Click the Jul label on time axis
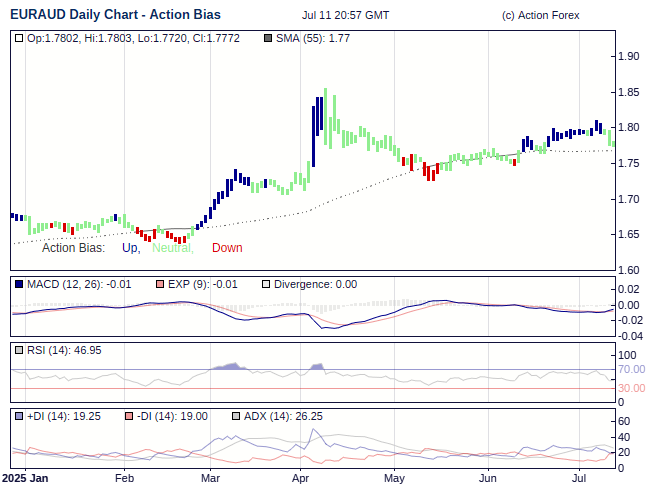The width and height of the screenshot is (650, 489). pyautogui.click(x=580, y=479)
